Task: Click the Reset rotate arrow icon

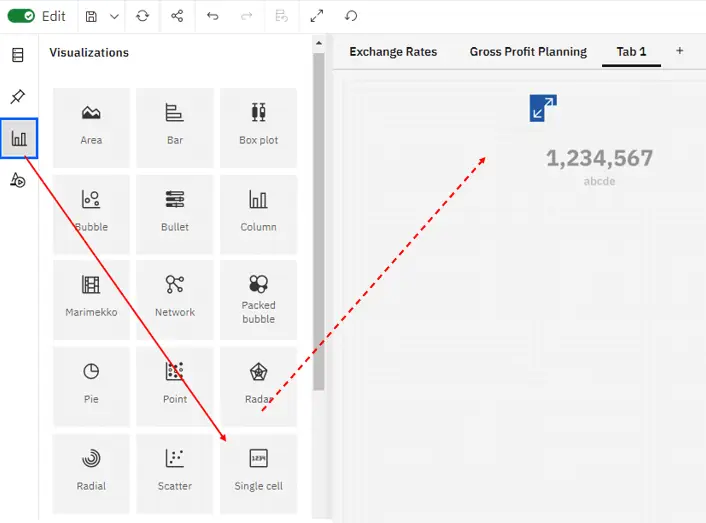Action: 351,16
